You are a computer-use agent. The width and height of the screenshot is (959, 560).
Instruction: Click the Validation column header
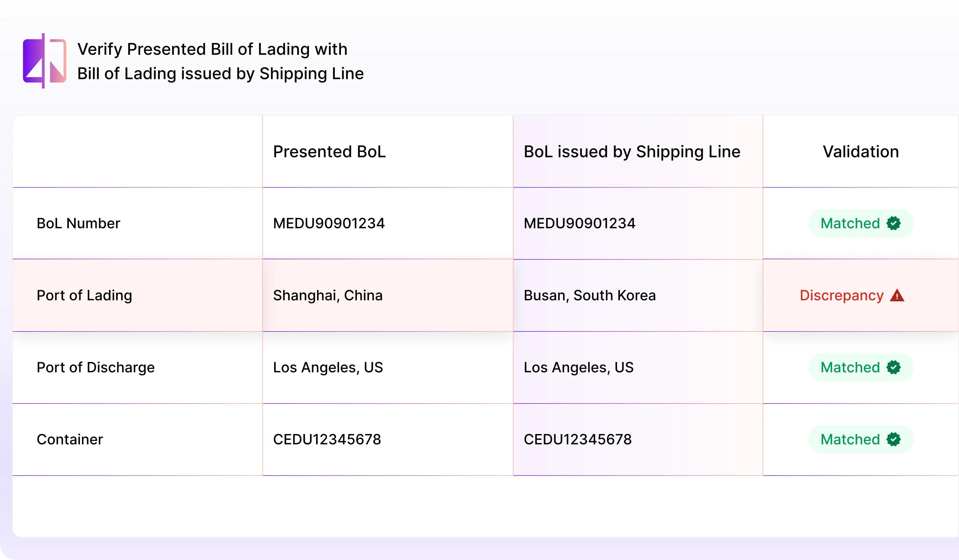click(860, 152)
